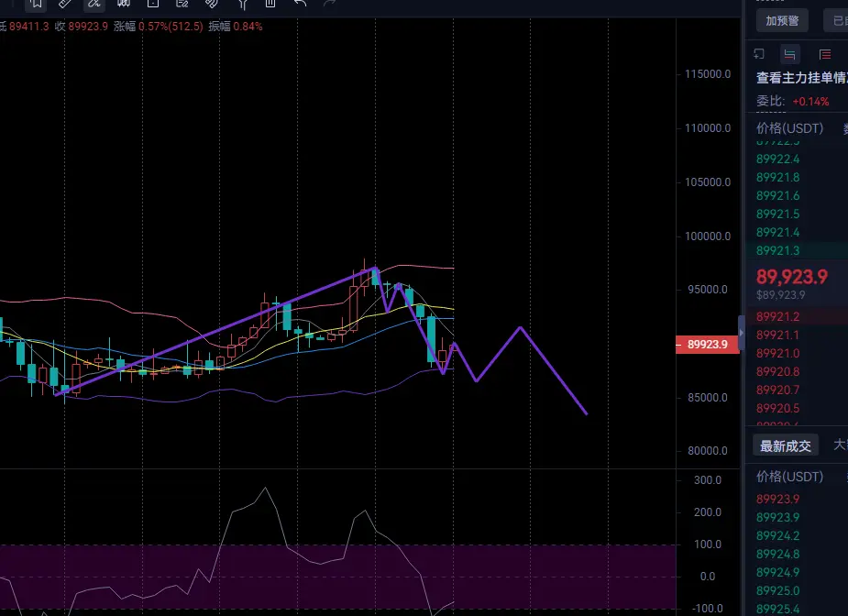
Task: Click the large 89,923.9 last price
Action: [x=792, y=277]
